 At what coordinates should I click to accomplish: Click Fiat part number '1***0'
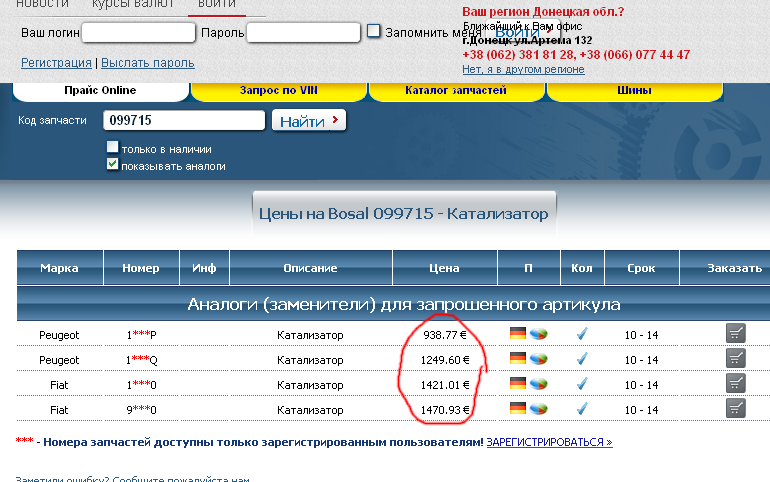(141, 385)
